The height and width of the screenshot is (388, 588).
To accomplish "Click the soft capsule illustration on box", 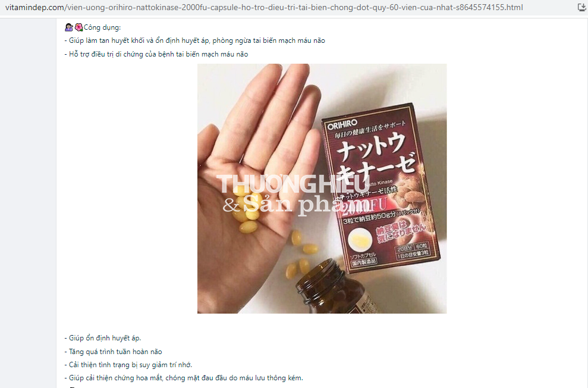I will [x=360, y=240].
